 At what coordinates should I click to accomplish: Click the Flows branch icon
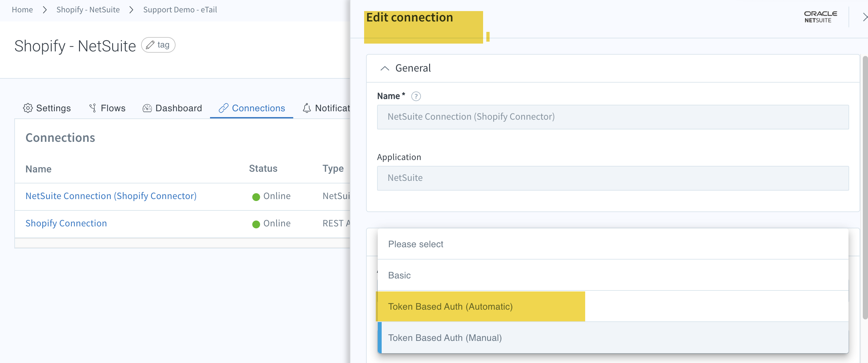point(93,108)
